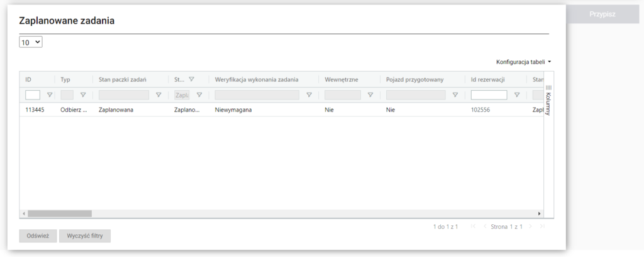
Task: Open the Wewnętrzne column filter funnel
Action: pyautogui.click(x=370, y=95)
